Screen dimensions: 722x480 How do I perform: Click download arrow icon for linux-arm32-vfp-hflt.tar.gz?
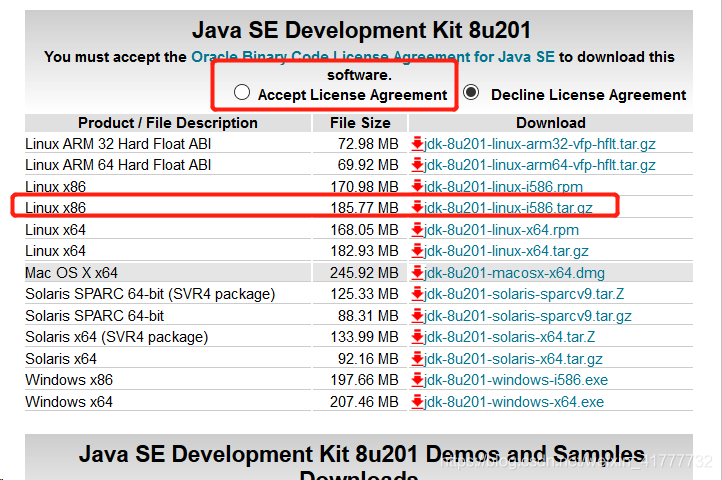tap(417, 144)
